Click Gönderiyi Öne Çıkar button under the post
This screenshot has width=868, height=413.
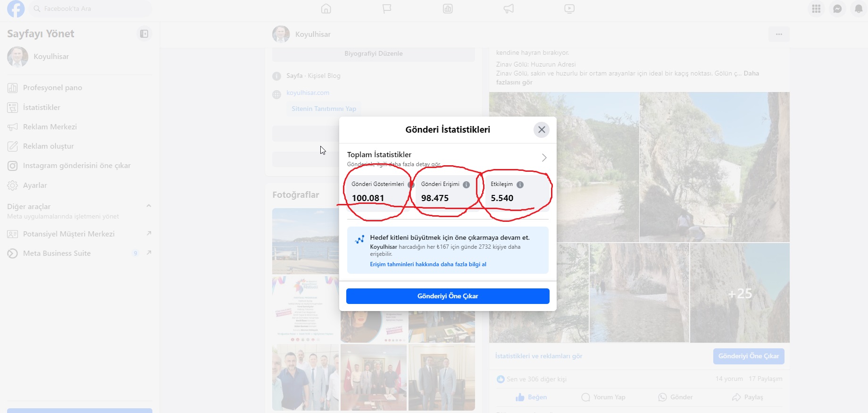tap(749, 356)
